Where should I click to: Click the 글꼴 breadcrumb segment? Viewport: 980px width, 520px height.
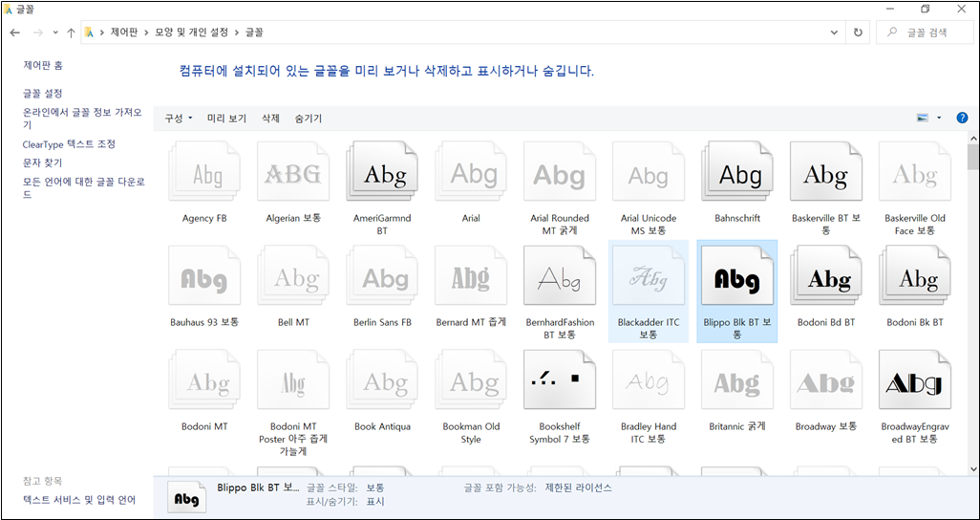click(254, 32)
